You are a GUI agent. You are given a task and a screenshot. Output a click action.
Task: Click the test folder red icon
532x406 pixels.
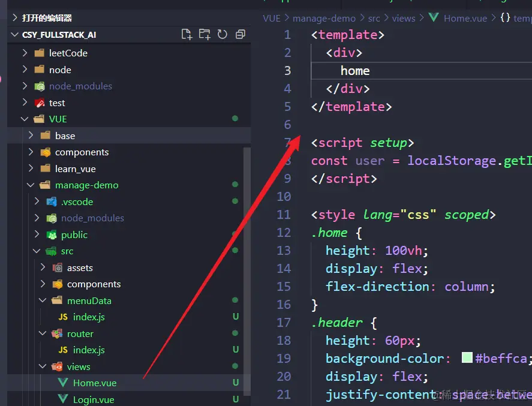point(40,103)
